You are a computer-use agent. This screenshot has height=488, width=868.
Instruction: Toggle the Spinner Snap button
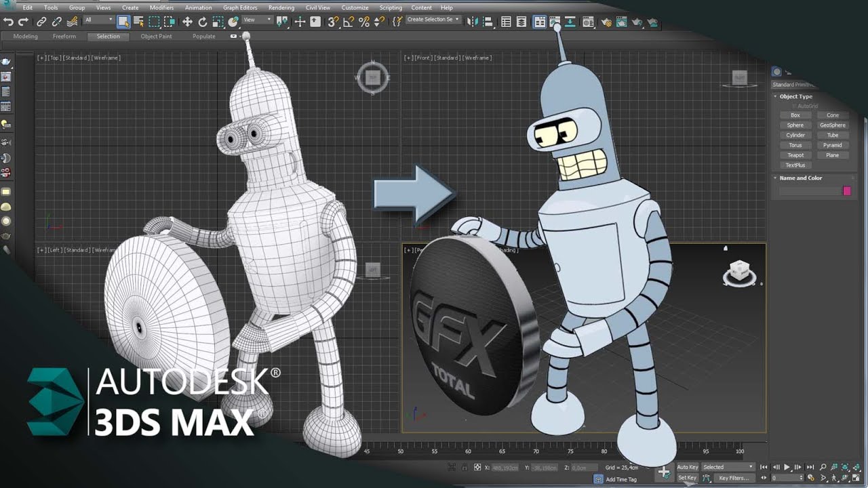(379, 22)
